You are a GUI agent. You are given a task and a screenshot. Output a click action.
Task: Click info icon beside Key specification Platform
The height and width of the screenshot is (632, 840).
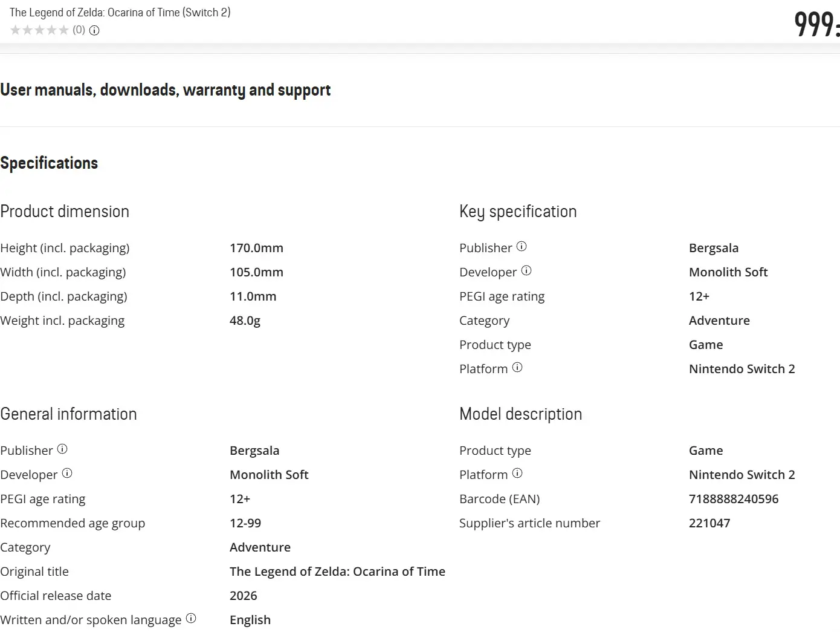click(517, 368)
